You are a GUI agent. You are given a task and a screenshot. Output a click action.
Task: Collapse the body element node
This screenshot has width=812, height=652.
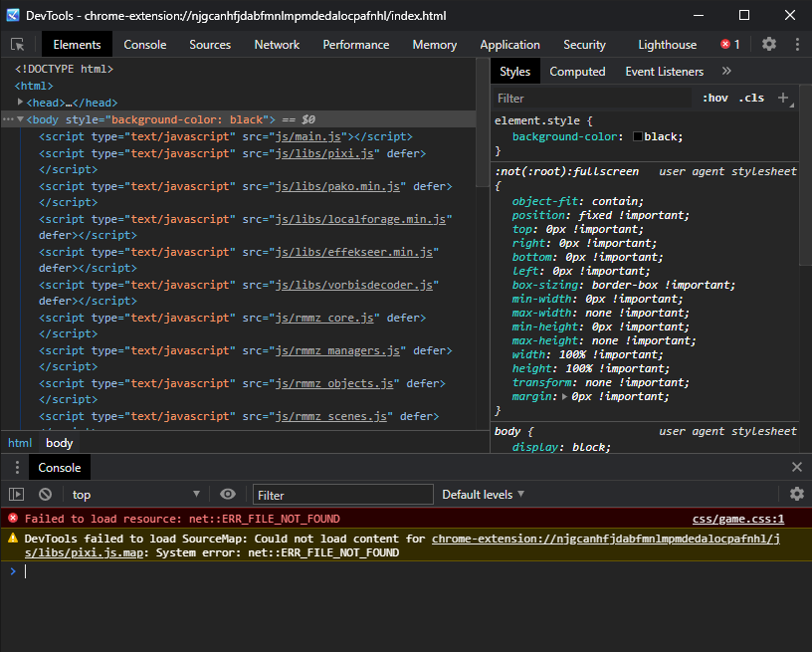click(20, 119)
